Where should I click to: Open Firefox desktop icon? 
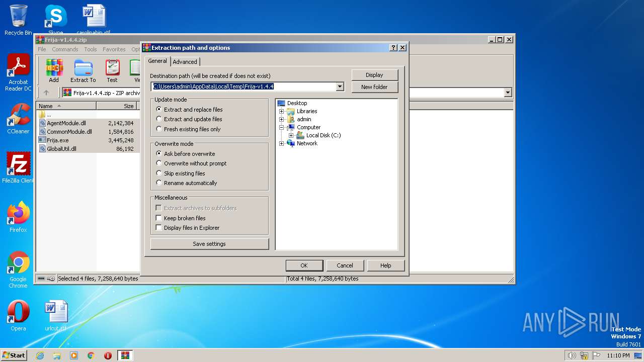(18, 217)
